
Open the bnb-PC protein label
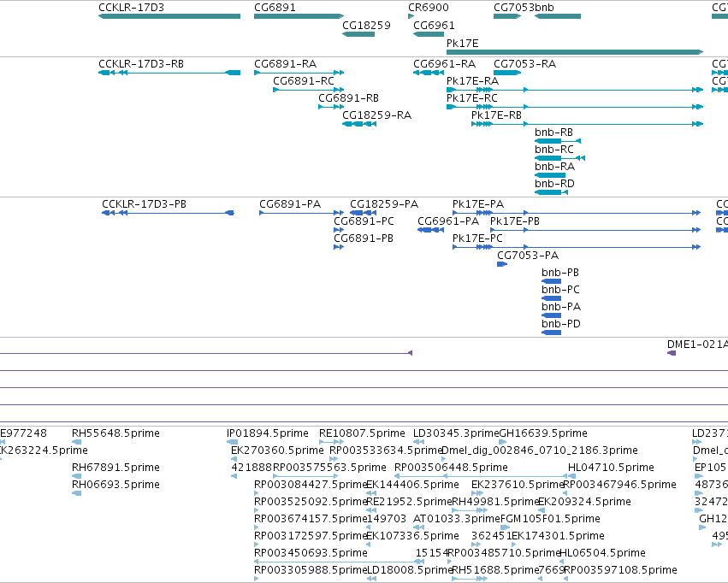[560, 291]
